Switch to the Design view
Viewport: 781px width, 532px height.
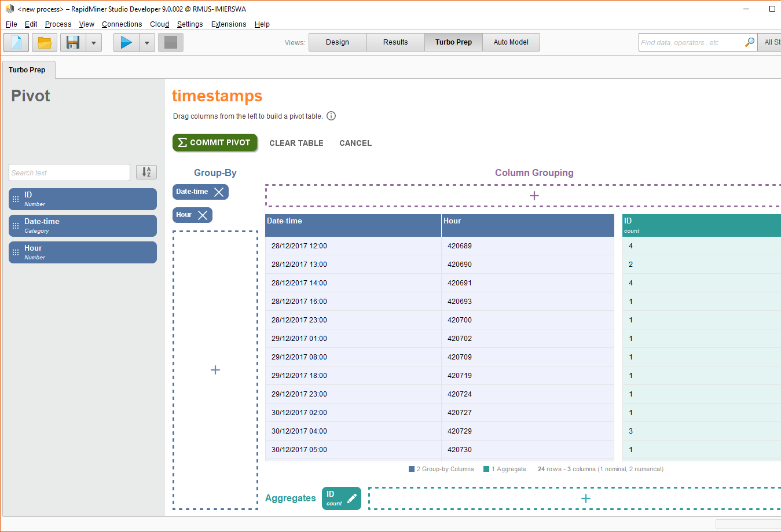pyautogui.click(x=338, y=42)
